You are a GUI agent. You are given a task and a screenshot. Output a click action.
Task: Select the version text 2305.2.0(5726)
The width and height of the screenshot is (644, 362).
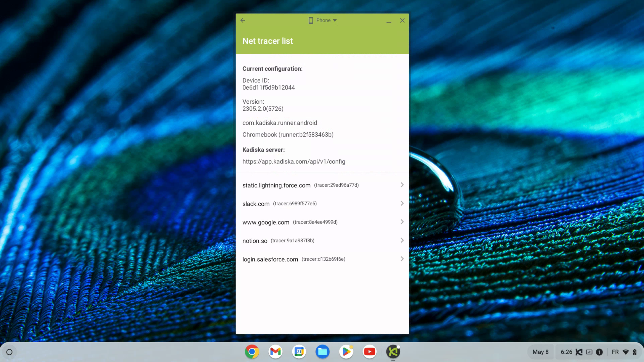click(263, 109)
